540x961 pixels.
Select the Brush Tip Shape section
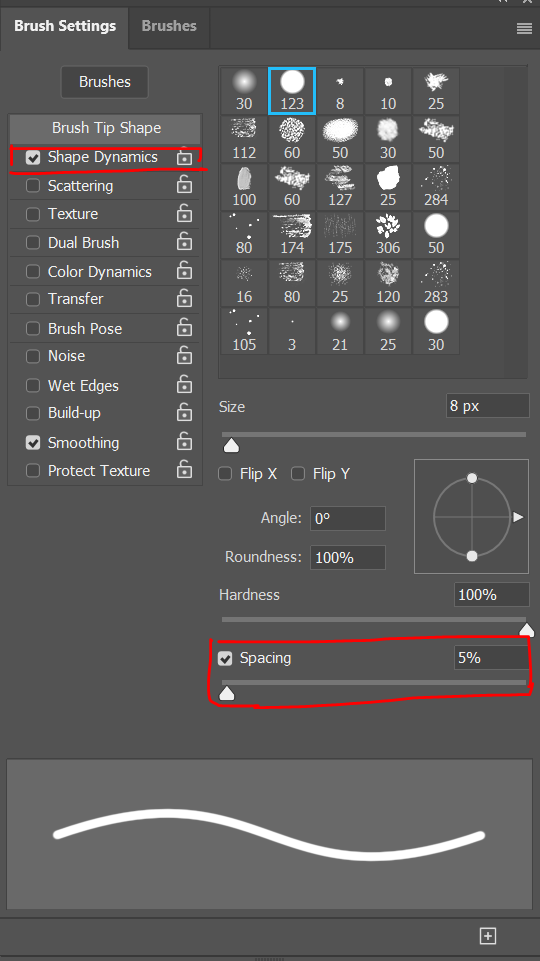coord(106,127)
